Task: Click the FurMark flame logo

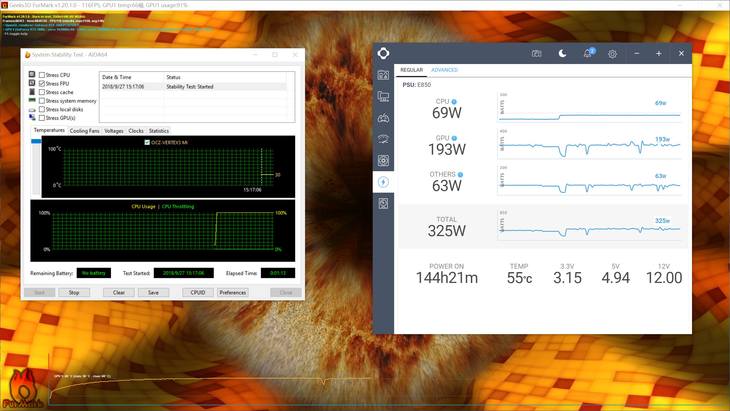Action: 23,389
